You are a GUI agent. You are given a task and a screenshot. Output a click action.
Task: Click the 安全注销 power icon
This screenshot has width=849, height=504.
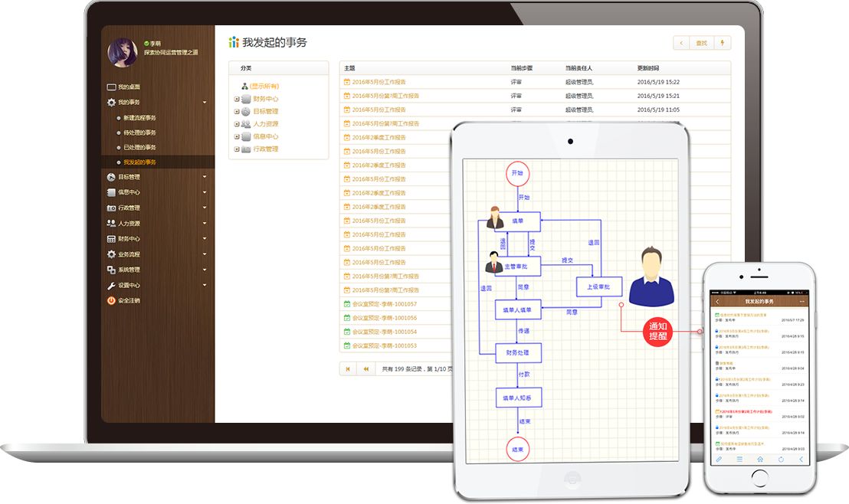(x=111, y=300)
